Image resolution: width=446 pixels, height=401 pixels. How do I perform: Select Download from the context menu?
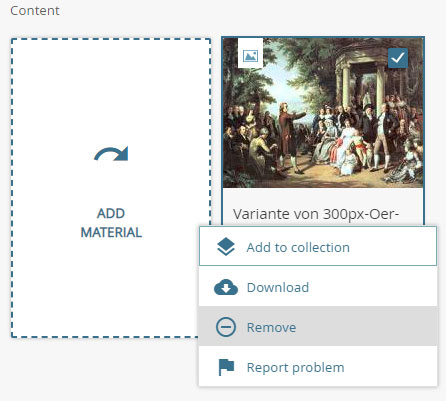[318, 287]
